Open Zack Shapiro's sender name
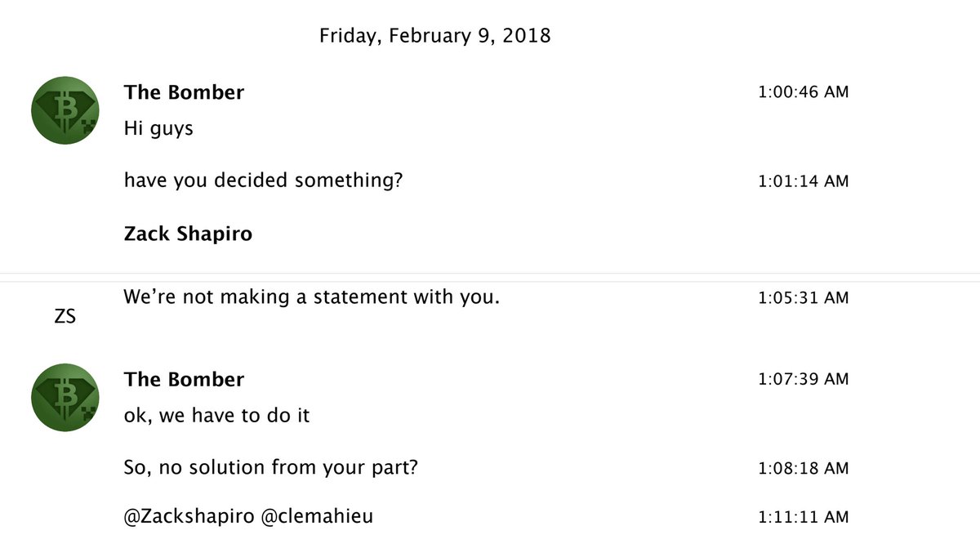 188,234
